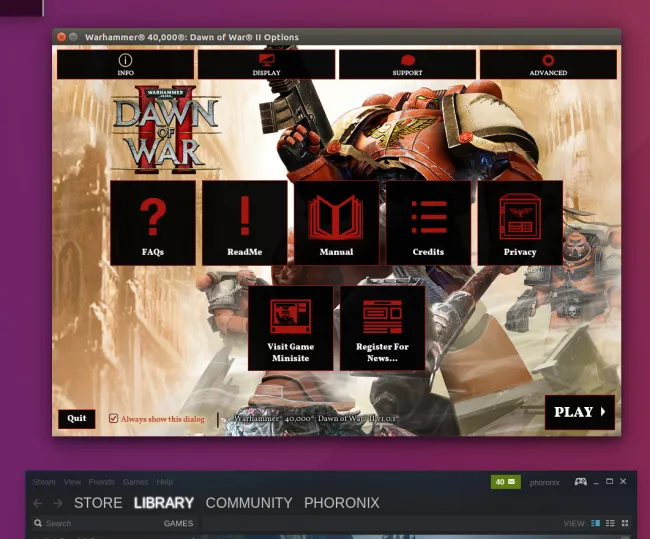Open the Manual book tile
Viewport: 650px width, 539px height.
336,223
